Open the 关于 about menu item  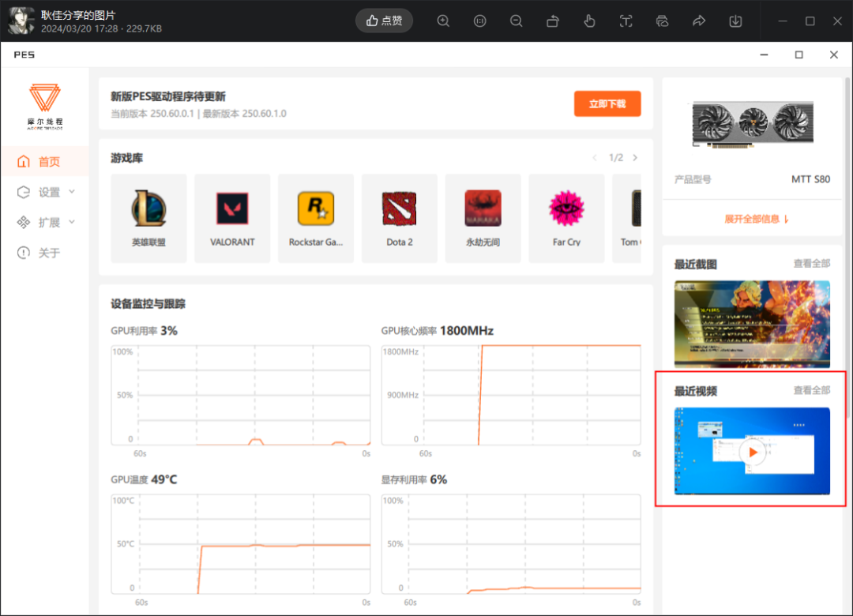pyautogui.click(x=49, y=253)
